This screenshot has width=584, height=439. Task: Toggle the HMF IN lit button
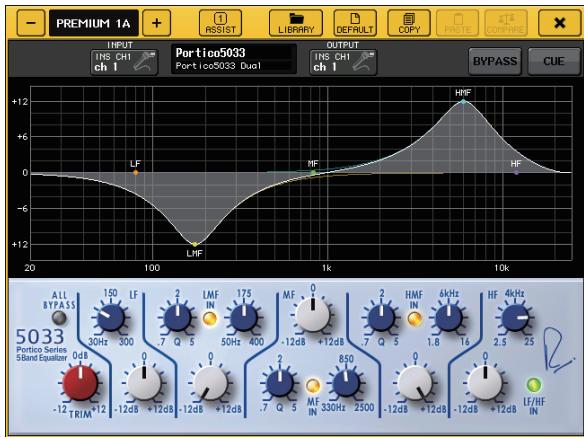click(414, 319)
